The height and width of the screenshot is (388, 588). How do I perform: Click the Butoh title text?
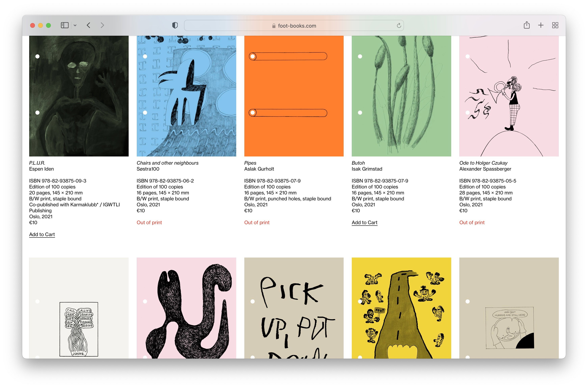pyautogui.click(x=358, y=163)
